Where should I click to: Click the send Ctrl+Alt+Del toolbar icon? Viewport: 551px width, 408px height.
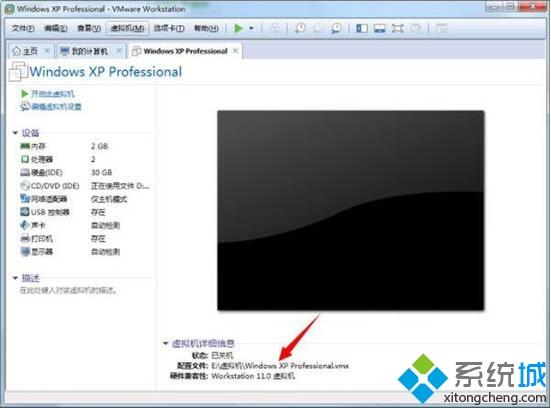(275, 28)
